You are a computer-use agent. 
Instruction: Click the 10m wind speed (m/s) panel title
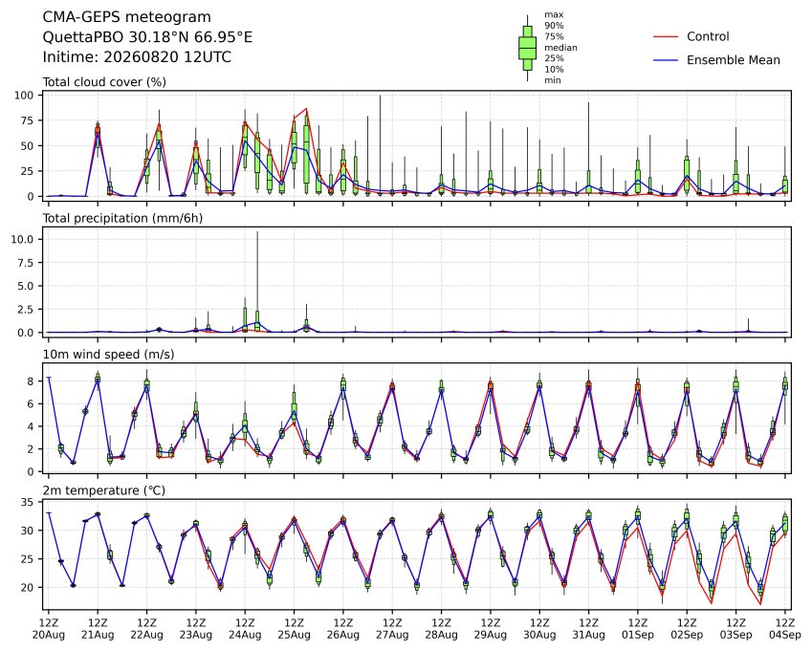coord(108,354)
